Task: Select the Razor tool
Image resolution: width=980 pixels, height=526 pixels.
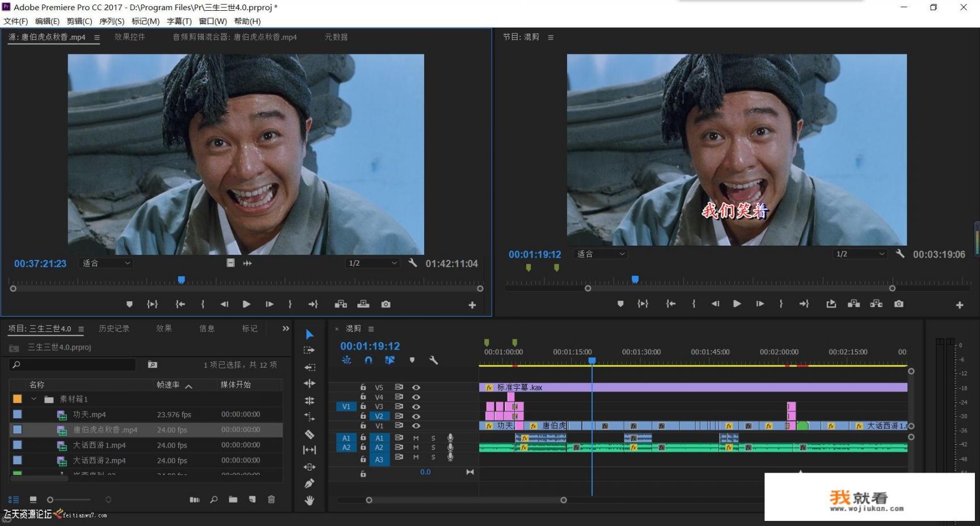Action: click(x=309, y=434)
